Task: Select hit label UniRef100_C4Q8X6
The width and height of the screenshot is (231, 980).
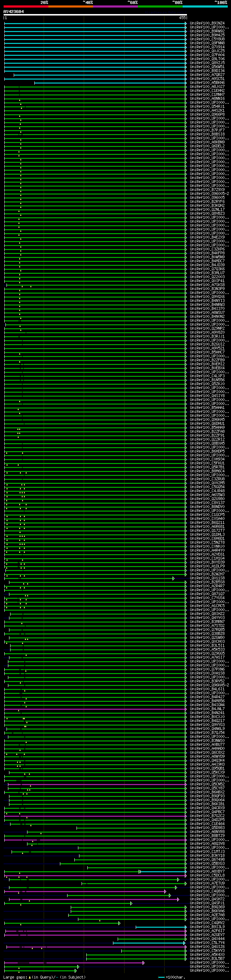Action: 208,891
